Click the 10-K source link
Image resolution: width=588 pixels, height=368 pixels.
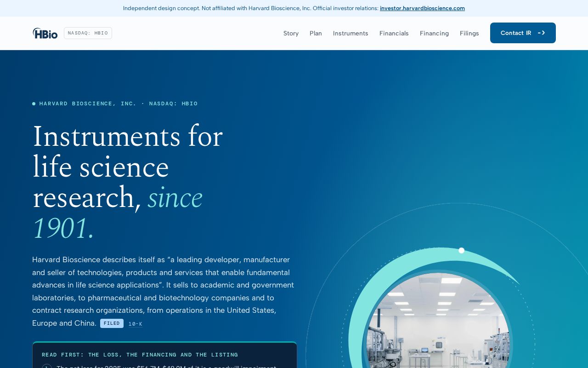(135, 324)
